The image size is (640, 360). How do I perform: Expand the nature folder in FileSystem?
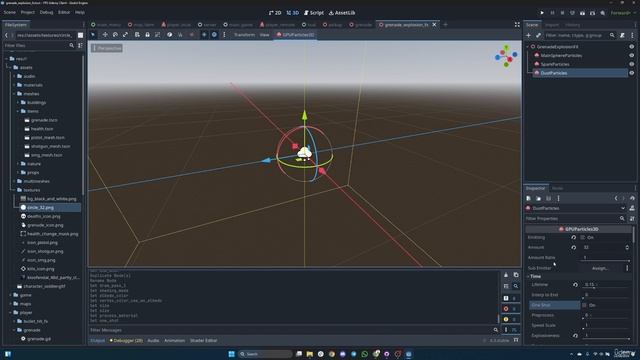pos(18,164)
